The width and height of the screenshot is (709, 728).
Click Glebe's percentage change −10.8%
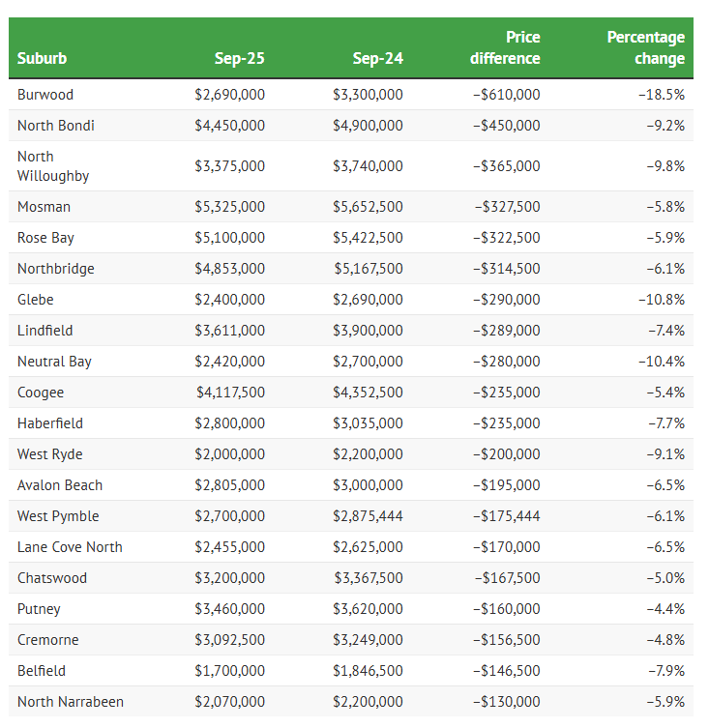click(x=662, y=300)
